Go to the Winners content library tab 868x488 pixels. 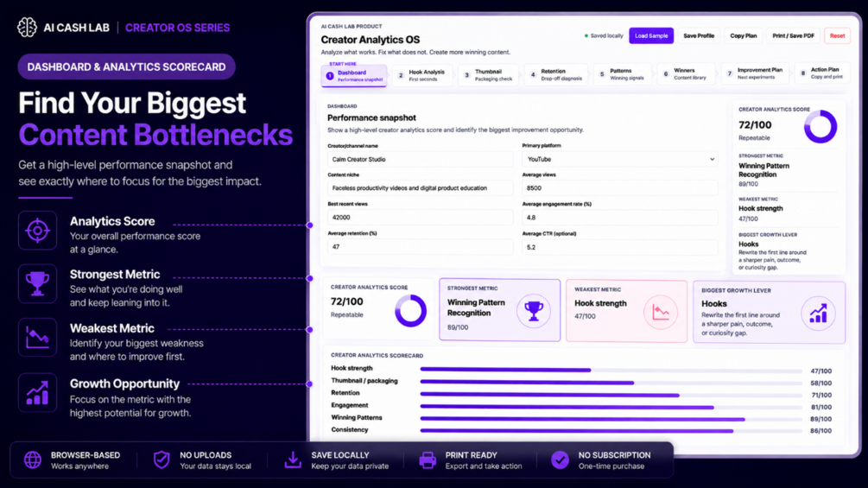(x=685, y=74)
